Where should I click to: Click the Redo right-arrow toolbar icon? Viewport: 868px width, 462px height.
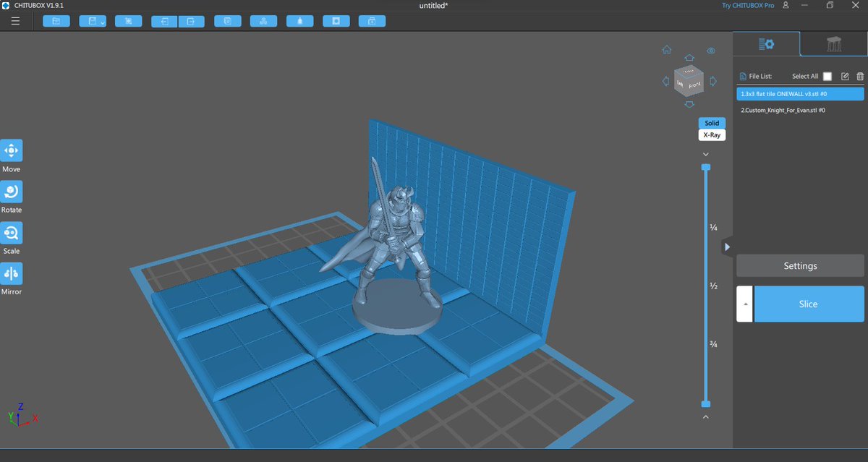tap(191, 21)
